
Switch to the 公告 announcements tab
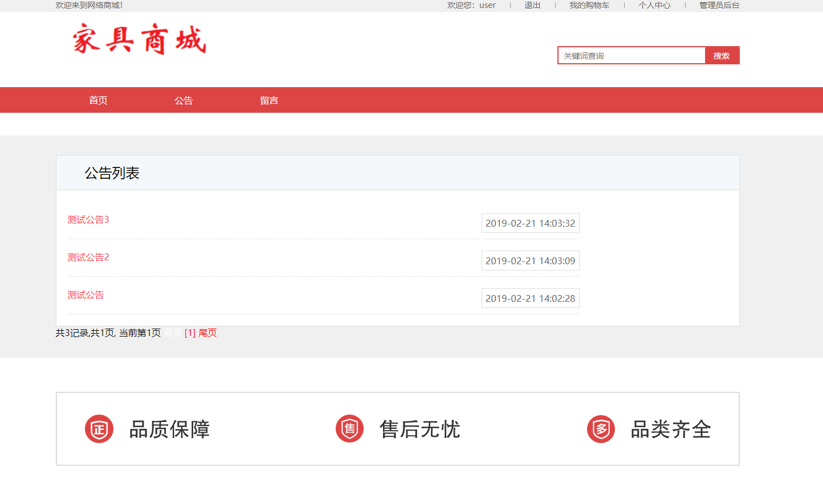pyautogui.click(x=184, y=100)
